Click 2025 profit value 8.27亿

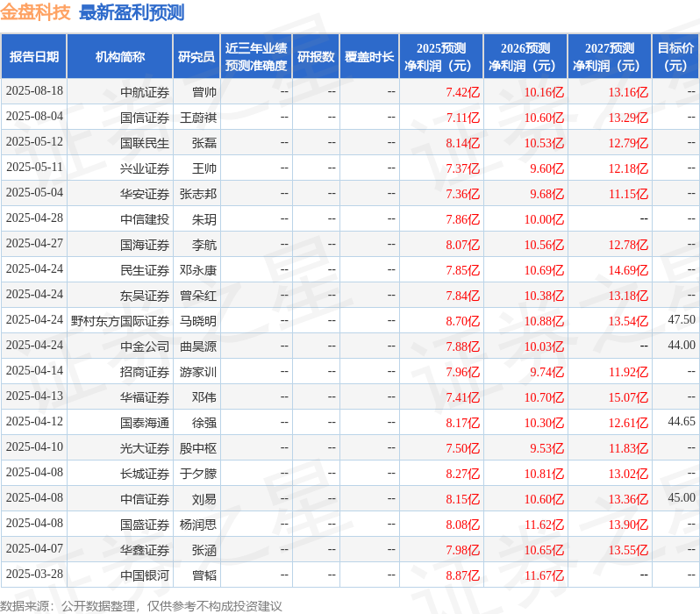tap(463, 475)
